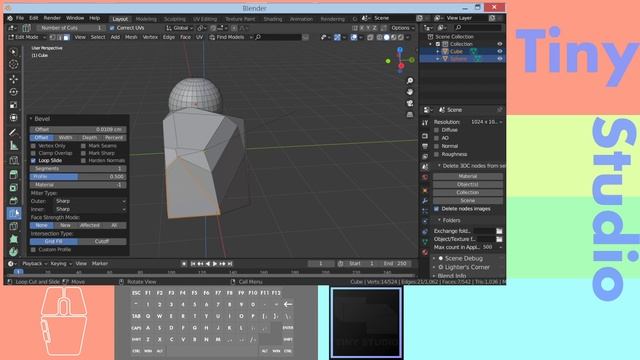This screenshot has height=360, width=640.
Task: Enable the Custom Profile checkbox
Action: point(33,249)
